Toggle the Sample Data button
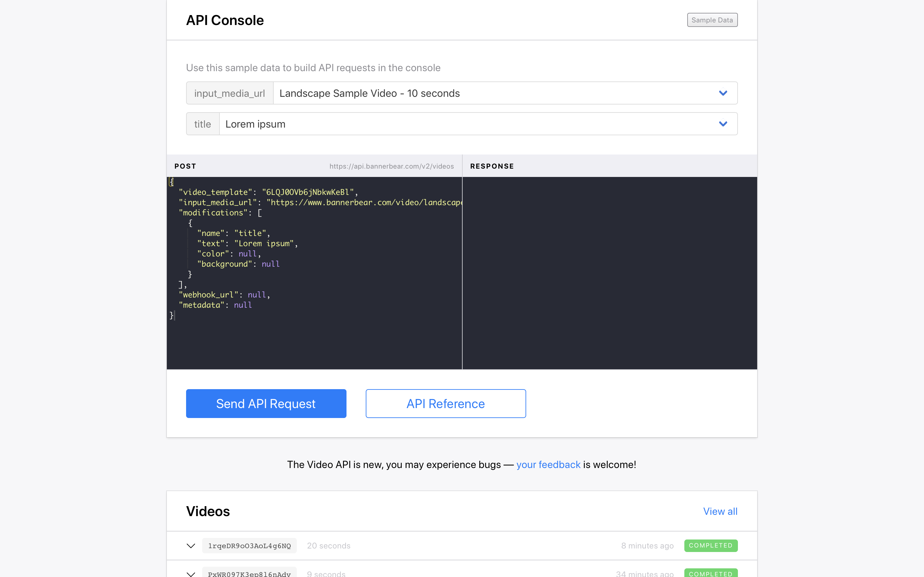 [712, 20]
